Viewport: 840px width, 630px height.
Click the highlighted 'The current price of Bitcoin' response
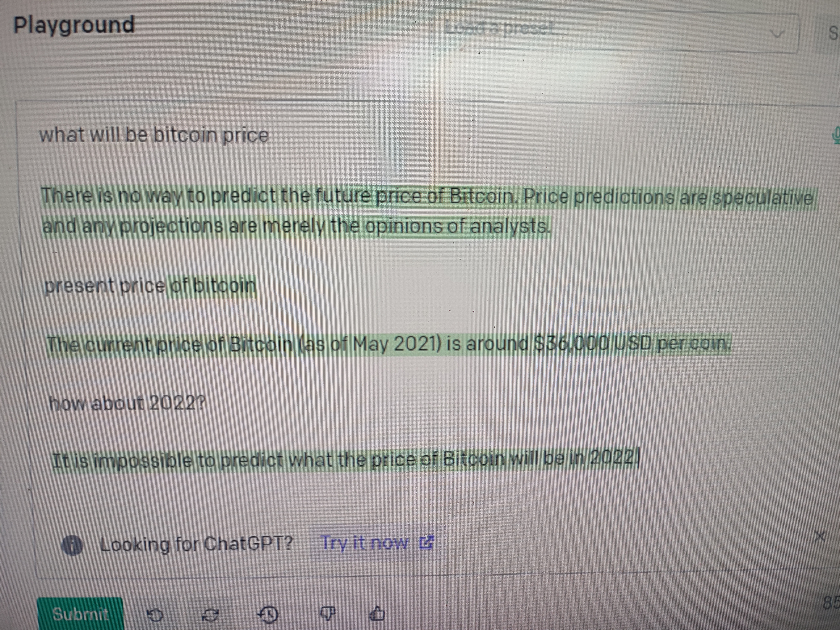388,344
